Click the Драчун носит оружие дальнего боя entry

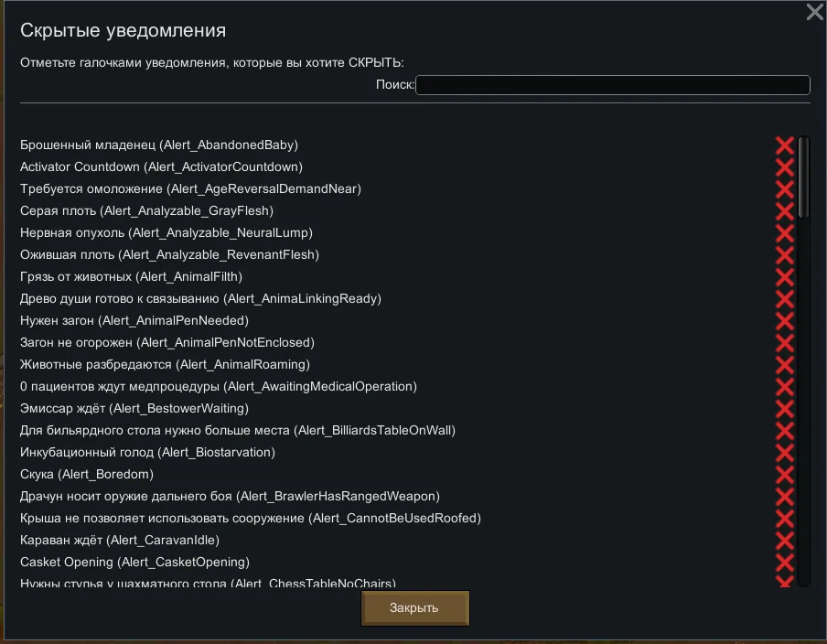230,496
